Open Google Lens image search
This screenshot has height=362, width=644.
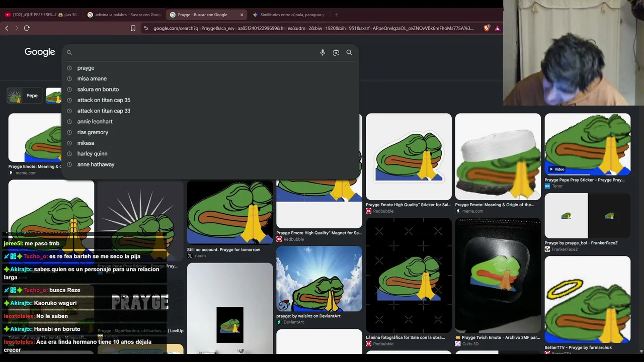point(336,52)
